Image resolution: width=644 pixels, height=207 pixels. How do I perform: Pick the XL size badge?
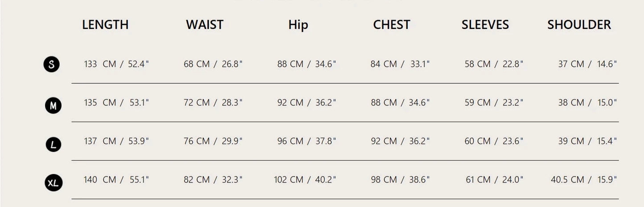click(53, 183)
